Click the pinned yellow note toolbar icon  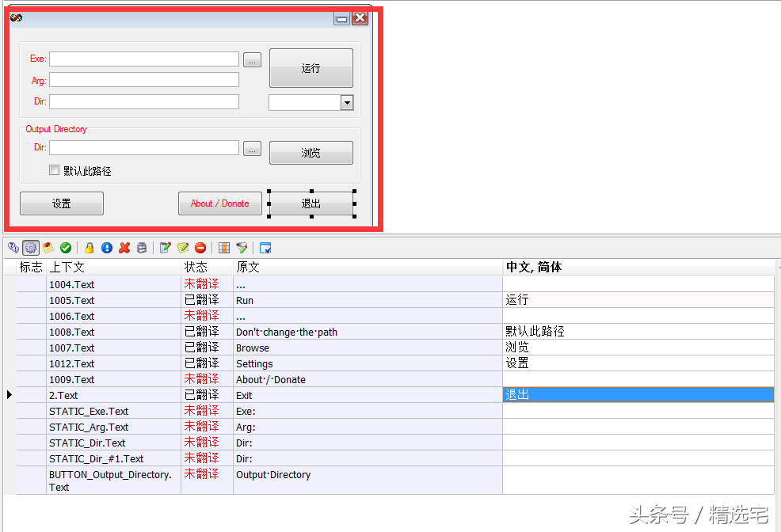(x=48, y=247)
